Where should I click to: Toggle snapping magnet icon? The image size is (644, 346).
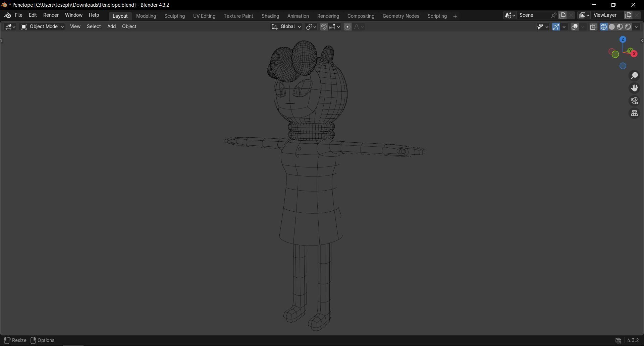click(324, 27)
